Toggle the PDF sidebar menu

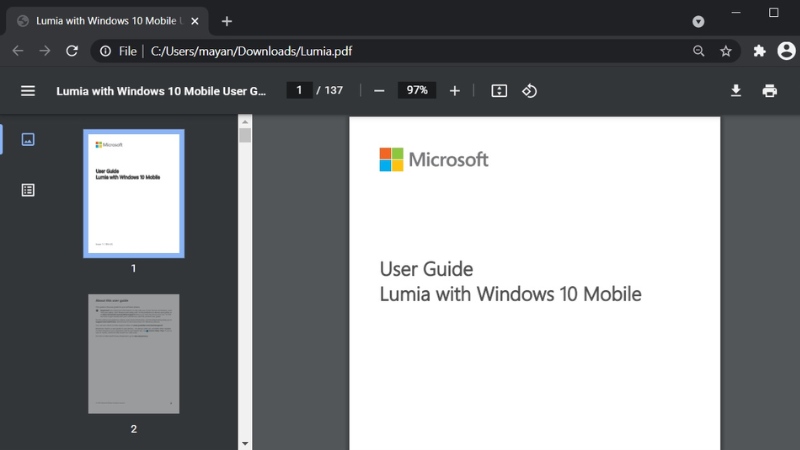28,91
